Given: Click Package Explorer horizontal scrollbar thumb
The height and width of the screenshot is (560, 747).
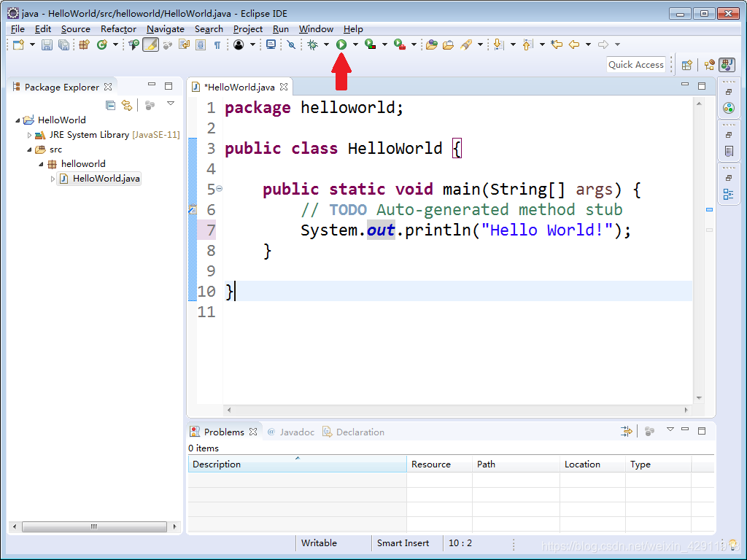Looking at the screenshot, I should 94,526.
